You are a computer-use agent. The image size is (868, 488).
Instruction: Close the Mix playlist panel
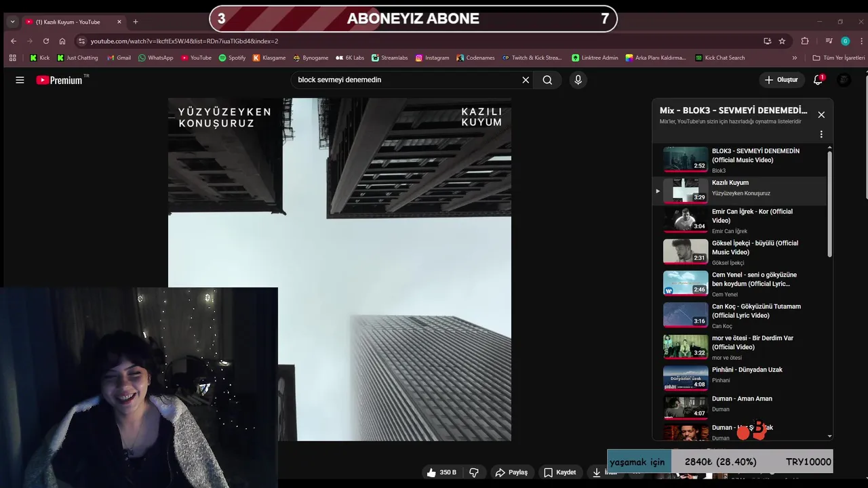tap(821, 115)
